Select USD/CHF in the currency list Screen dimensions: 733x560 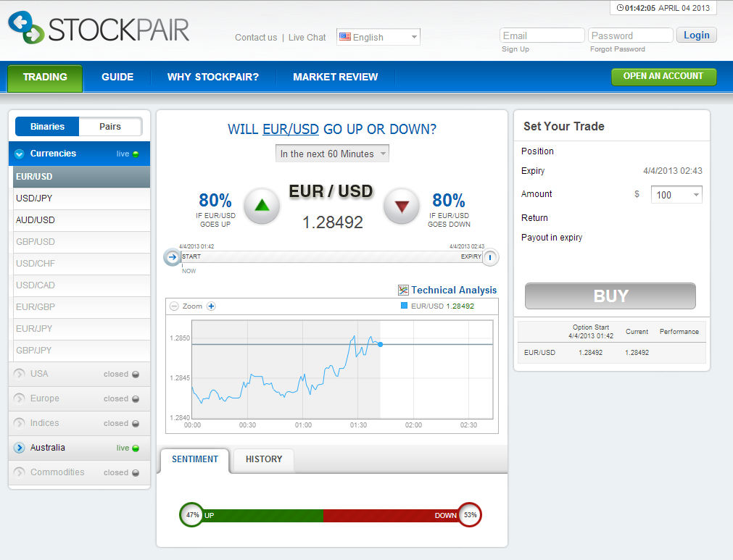pyautogui.click(x=81, y=264)
